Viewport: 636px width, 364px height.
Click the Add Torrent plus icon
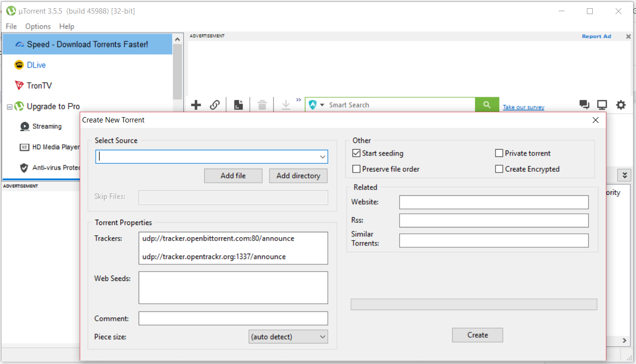point(196,105)
